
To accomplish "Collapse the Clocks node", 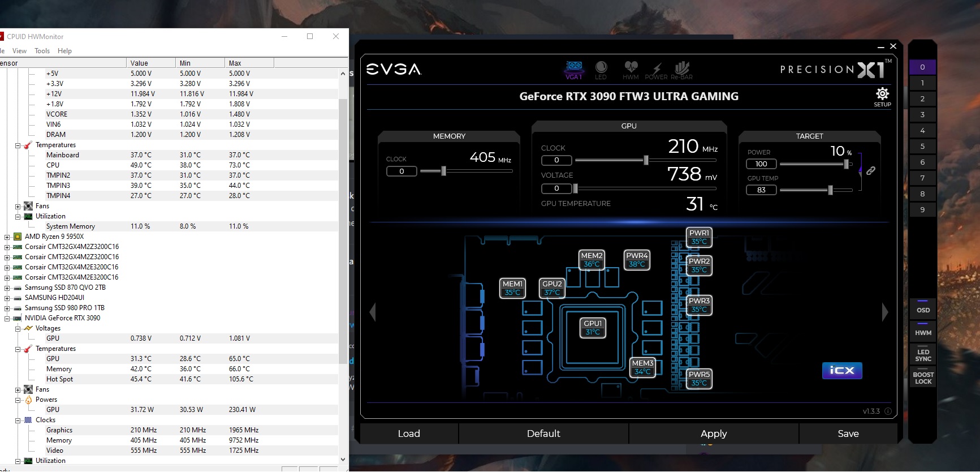I will tap(18, 420).
